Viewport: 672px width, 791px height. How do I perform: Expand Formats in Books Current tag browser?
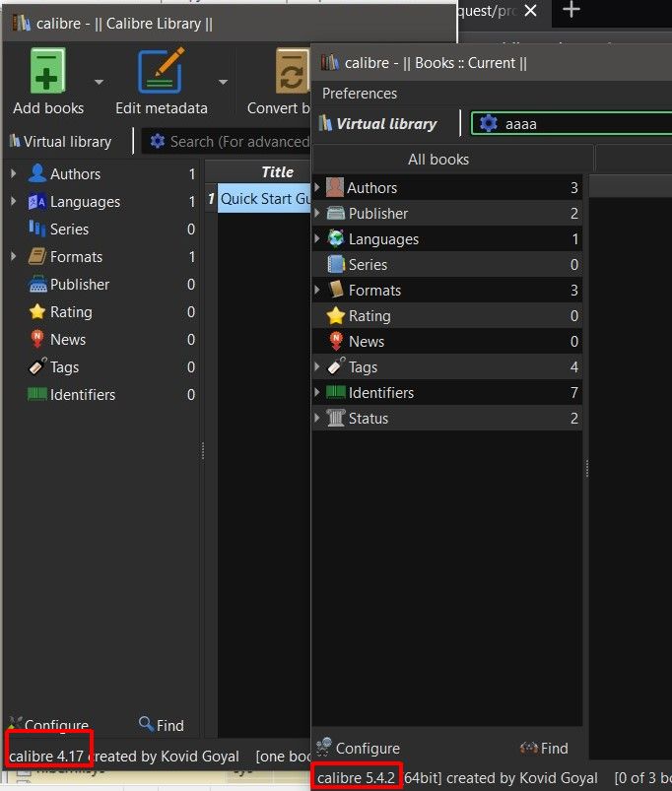click(x=317, y=290)
